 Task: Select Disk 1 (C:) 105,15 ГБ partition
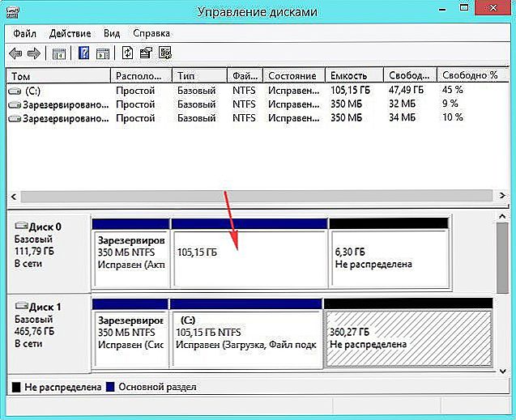point(246,333)
